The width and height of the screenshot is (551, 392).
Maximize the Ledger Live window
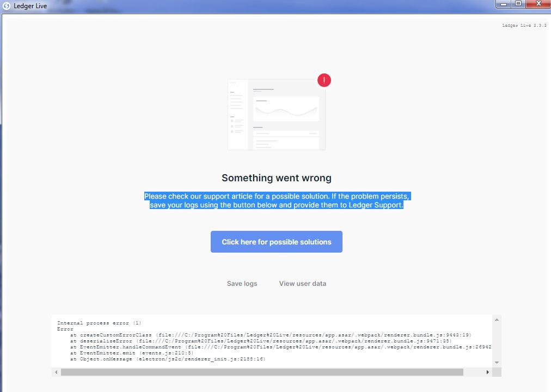518,4
